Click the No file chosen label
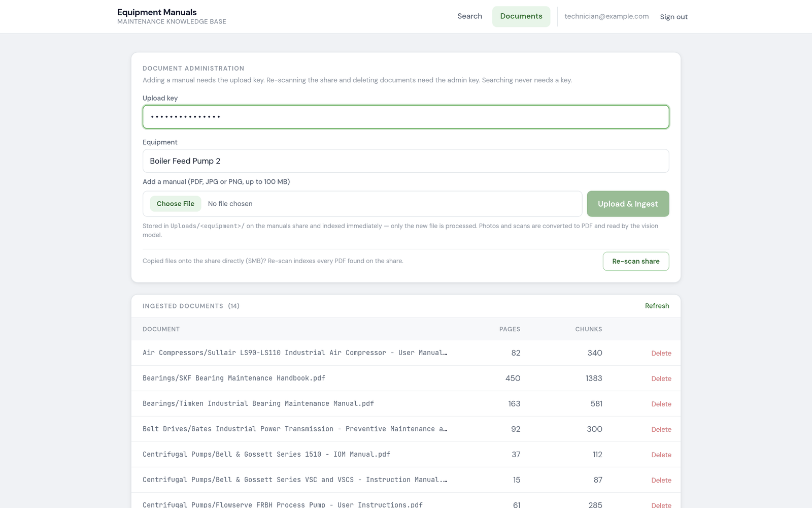812x508 pixels. [230, 204]
